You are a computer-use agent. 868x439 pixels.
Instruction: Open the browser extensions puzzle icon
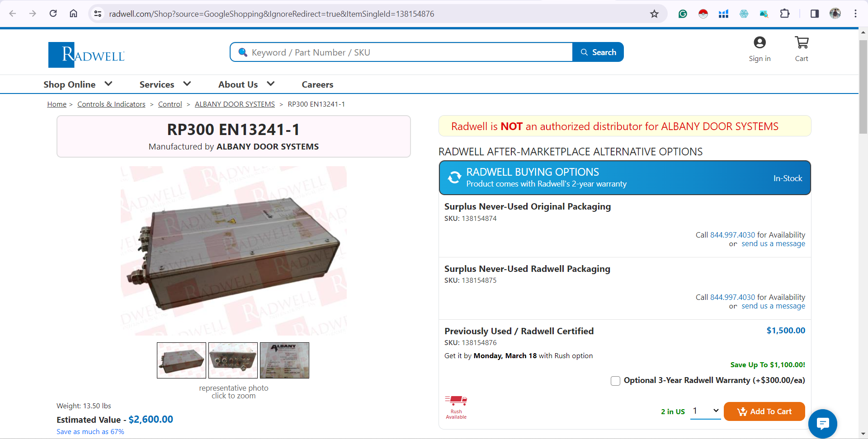[785, 14]
